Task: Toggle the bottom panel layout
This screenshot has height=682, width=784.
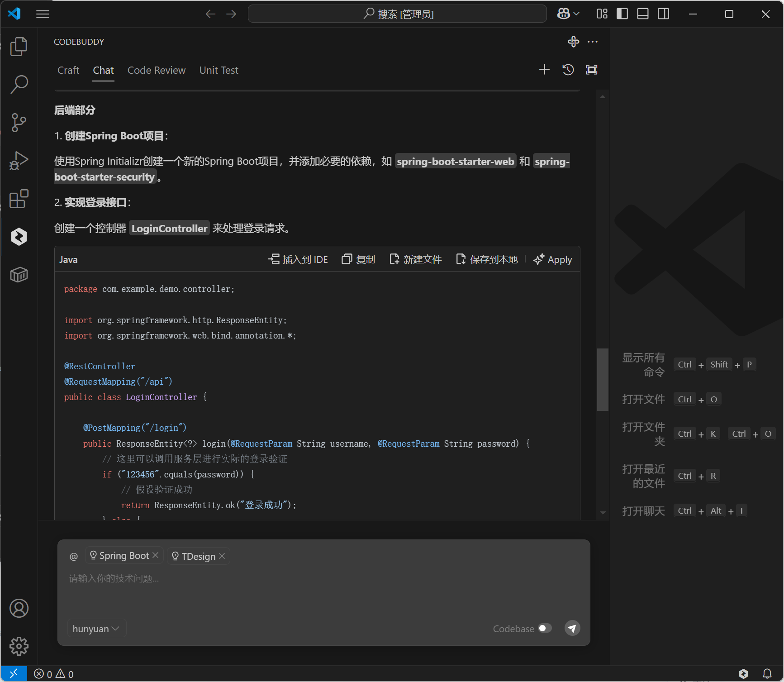Action: point(642,14)
